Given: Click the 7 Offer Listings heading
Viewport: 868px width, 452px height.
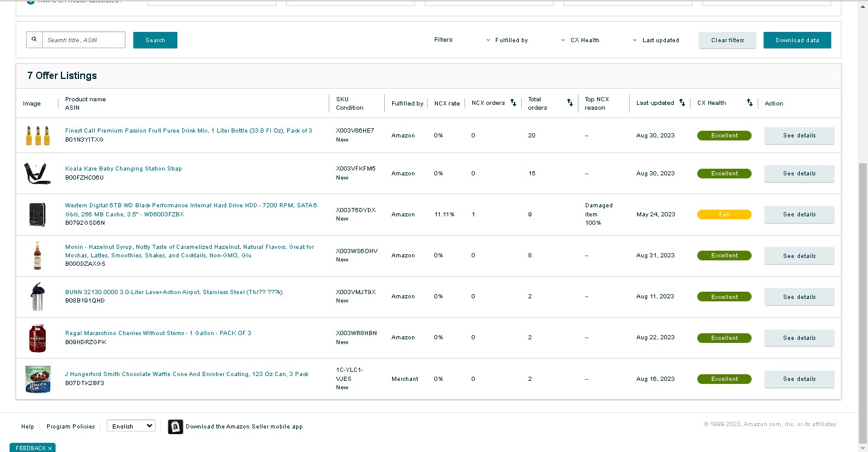Looking at the screenshot, I should [x=62, y=76].
